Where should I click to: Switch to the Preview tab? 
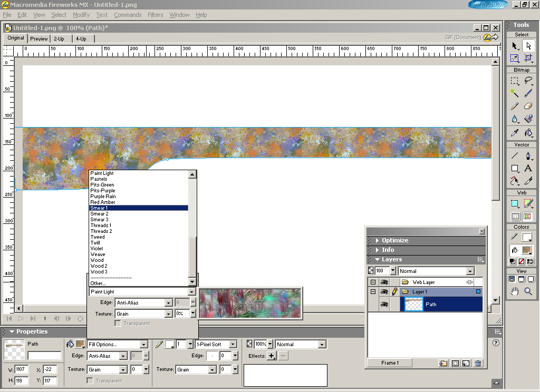coord(39,39)
